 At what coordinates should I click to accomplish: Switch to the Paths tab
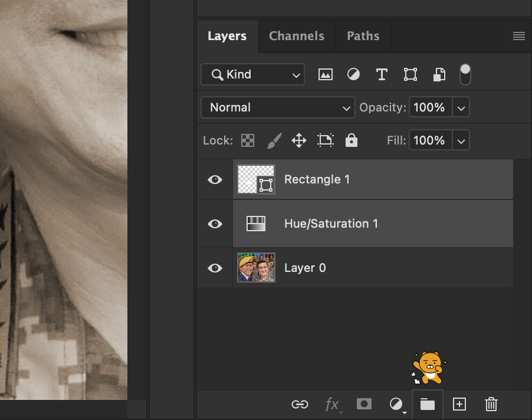pos(363,36)
